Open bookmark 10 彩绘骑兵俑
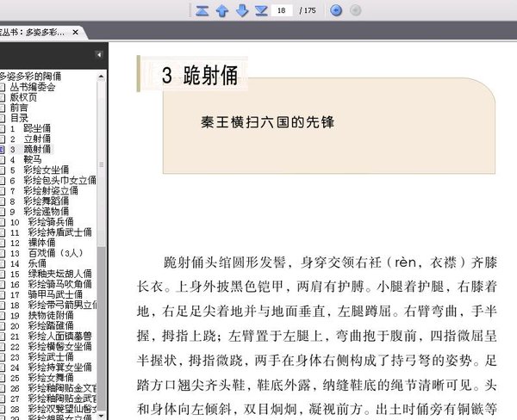Image resolution: width=517 pixels, height=420 pixels. click(x=41, y=222)
